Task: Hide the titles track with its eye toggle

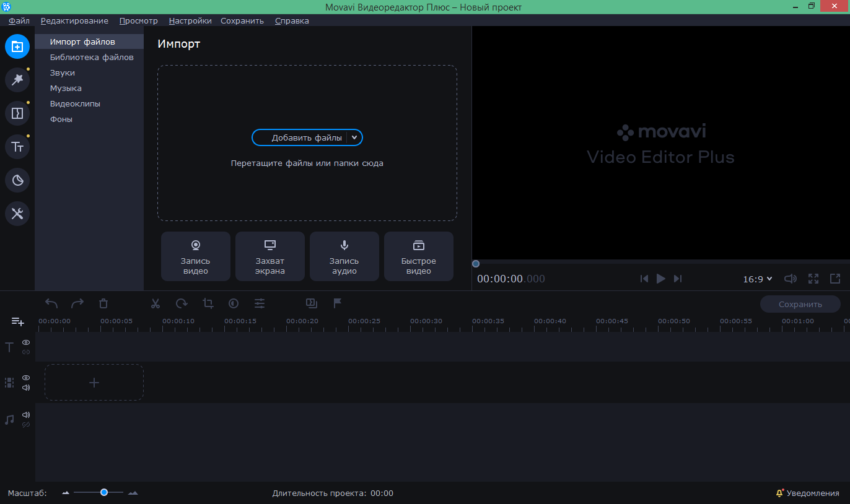Action: [25, 342]
